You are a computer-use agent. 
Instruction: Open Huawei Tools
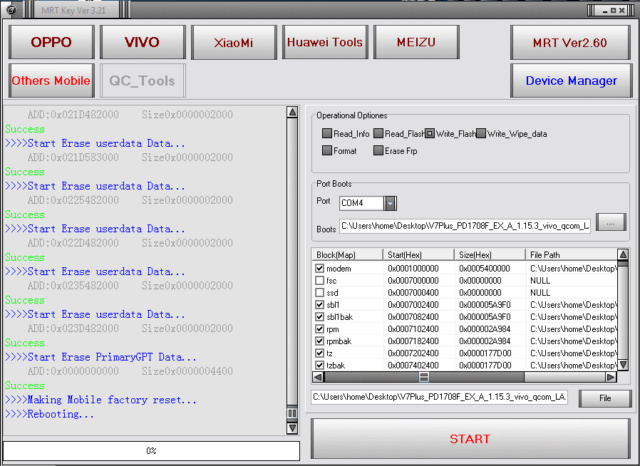point(325,42)
